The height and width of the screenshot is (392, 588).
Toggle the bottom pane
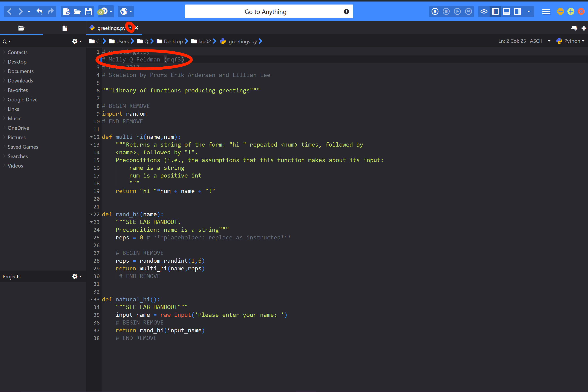click(x=506, y=12)
